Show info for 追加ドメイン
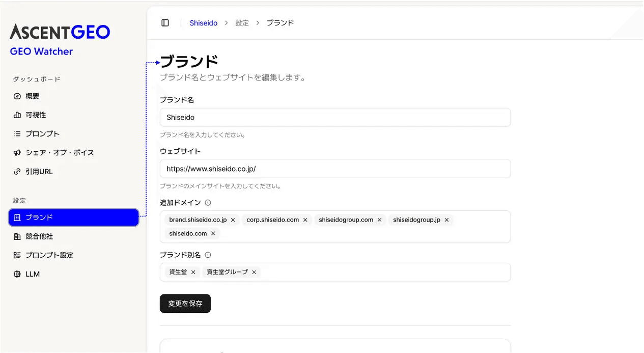Viewport: 644px width, 353px height. tap(208, 203)
